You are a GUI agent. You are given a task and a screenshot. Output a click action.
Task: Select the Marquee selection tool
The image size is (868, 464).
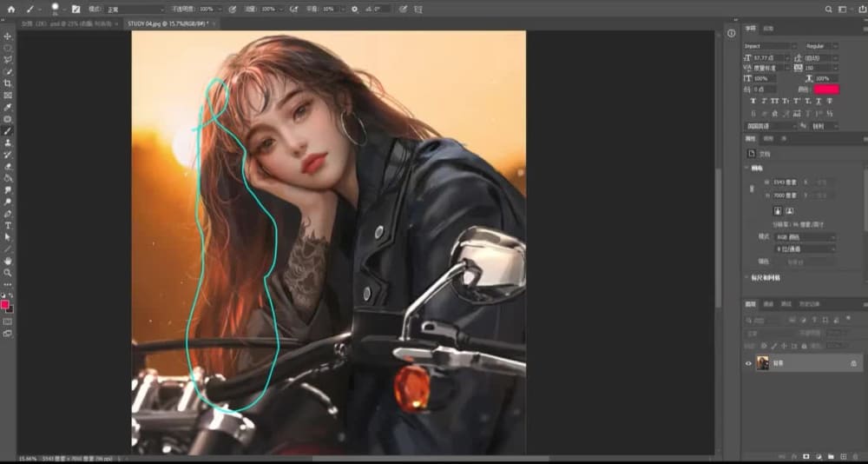[8, 49]
